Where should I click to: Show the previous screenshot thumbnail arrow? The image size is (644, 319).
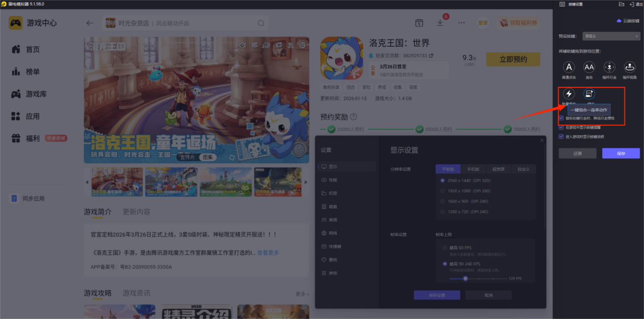point(86,182)
